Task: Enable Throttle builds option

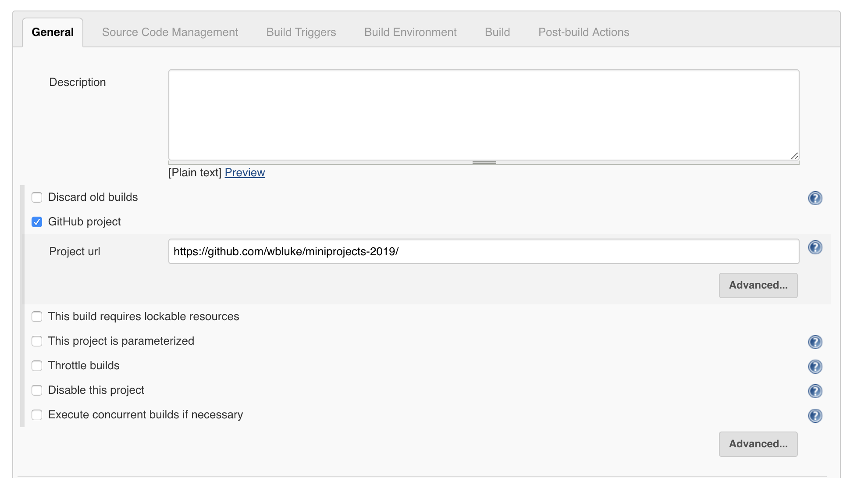Action: 37,366
